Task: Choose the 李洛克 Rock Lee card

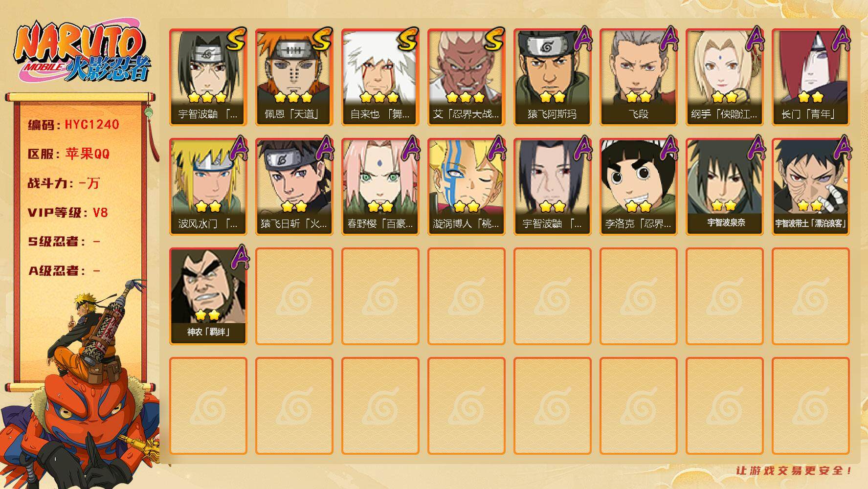Action: point(639,187)
